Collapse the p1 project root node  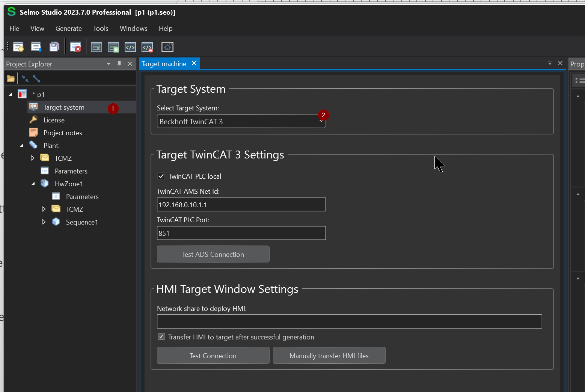pyautogui.click(x=11, y=94)
